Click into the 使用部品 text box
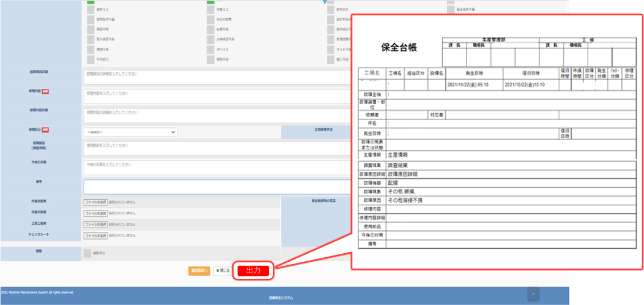The image size is (644, 305). coord(216,148)
